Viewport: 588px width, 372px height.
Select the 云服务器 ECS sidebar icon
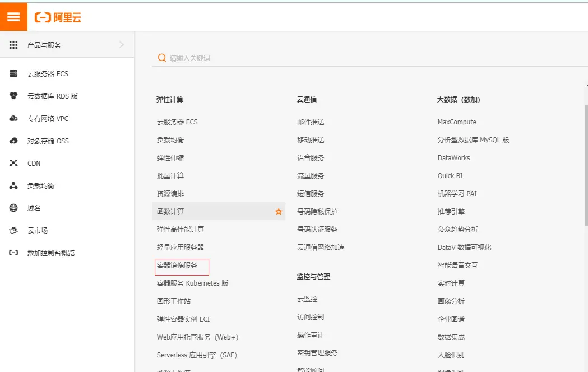[13, 73]
